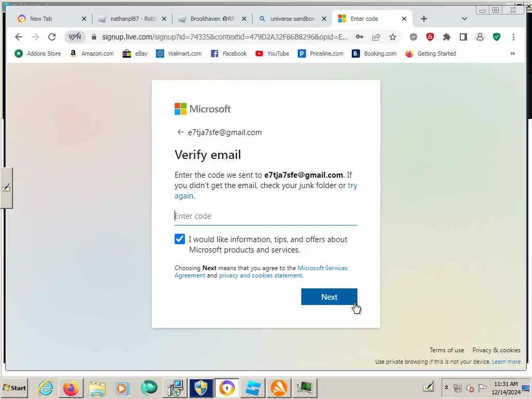The width and height of the screenshot is (532, 399).
Task: Open the Windows Start menu
Action: [x=14, y=388]
